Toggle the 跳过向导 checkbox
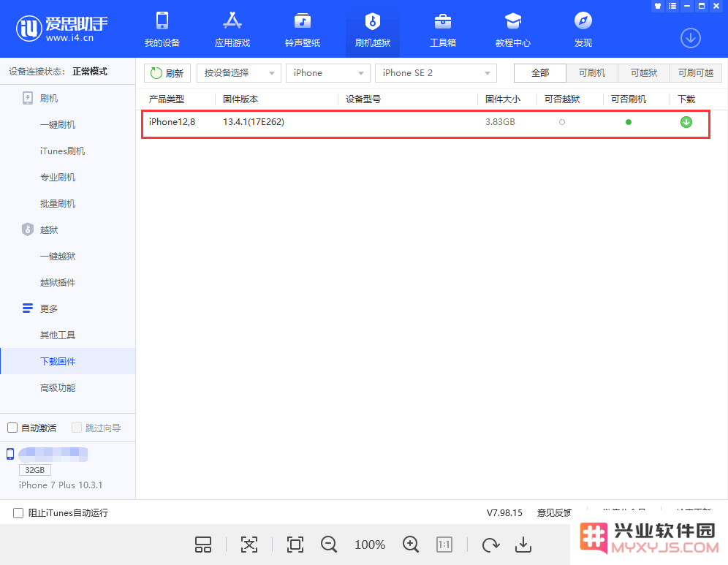The height and width of the screenshot is (565, 728). (77, 428)
